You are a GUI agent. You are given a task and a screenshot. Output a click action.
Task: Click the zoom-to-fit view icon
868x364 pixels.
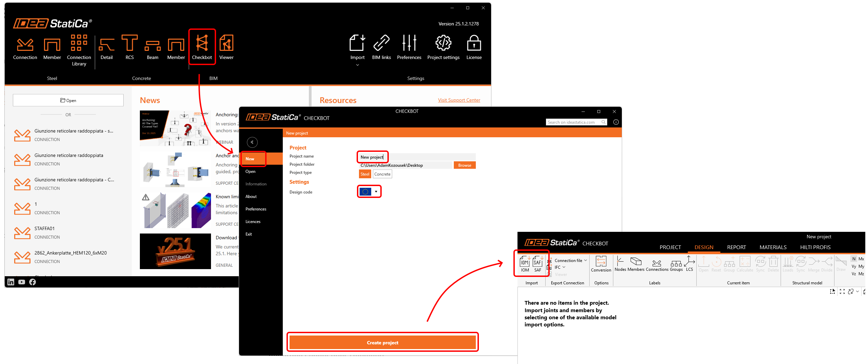point(842,291)
